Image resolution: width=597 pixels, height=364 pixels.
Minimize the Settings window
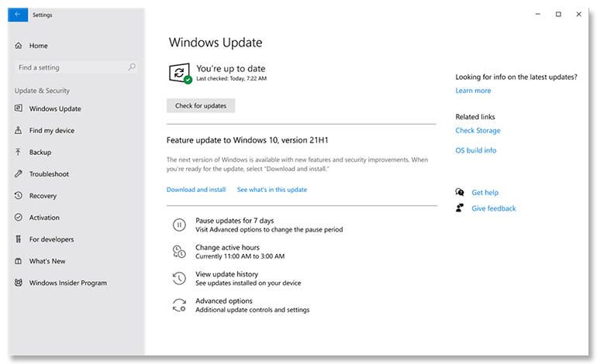(537, 14)
